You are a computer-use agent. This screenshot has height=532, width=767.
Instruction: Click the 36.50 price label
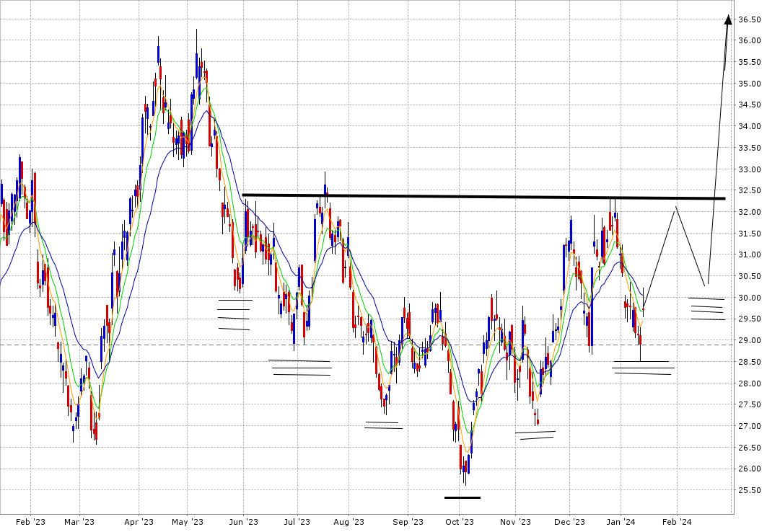(x=750, y=19)
